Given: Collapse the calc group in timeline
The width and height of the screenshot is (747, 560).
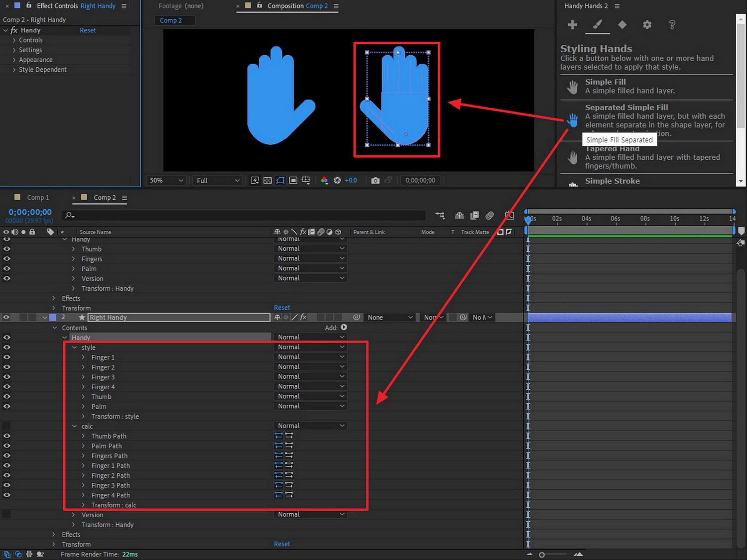Looking at the screenshot, I should [75, 426].
